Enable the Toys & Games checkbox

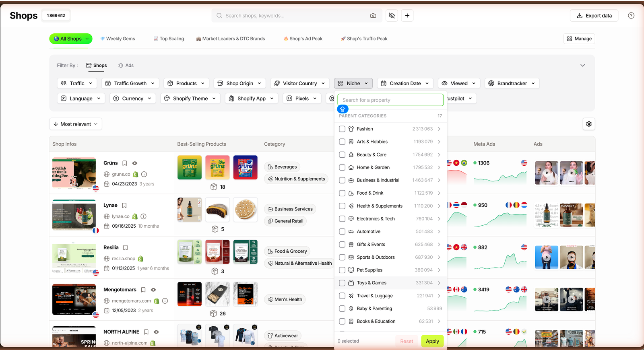coord(342,283)
